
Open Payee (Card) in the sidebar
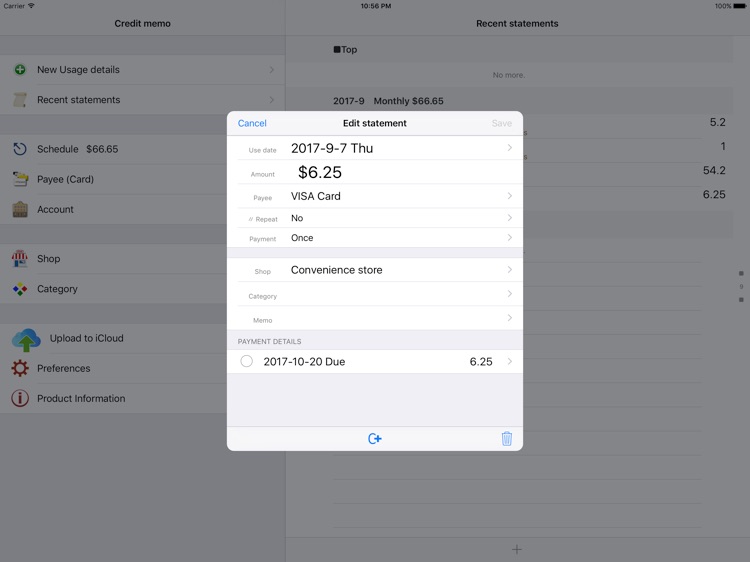click(x=113, y=179)
